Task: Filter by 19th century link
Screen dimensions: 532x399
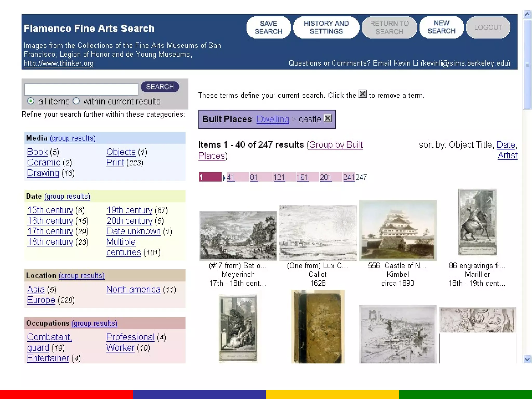Action: (129, 210)
